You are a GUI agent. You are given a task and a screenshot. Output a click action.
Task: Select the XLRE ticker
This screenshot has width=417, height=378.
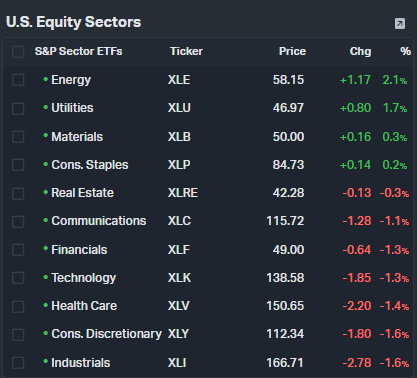point(183,193)
